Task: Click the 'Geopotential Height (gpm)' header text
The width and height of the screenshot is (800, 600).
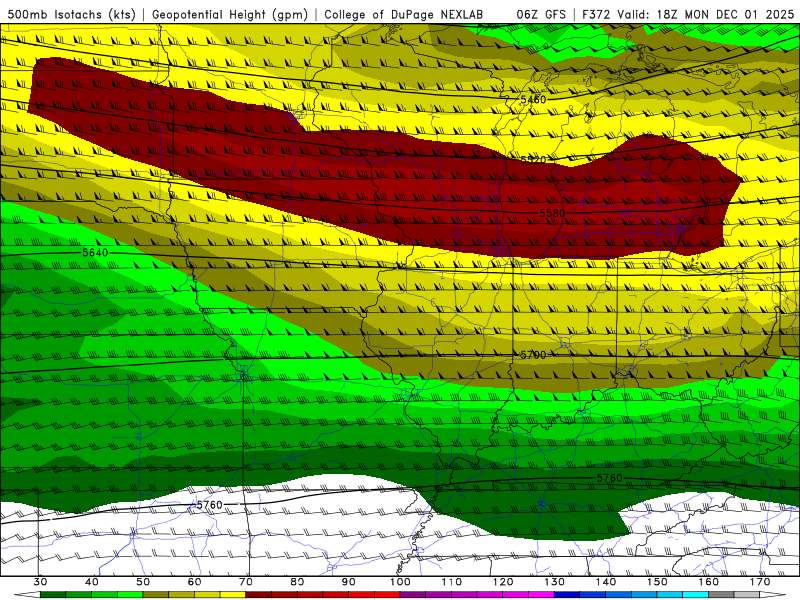Action: coord(230,14)
